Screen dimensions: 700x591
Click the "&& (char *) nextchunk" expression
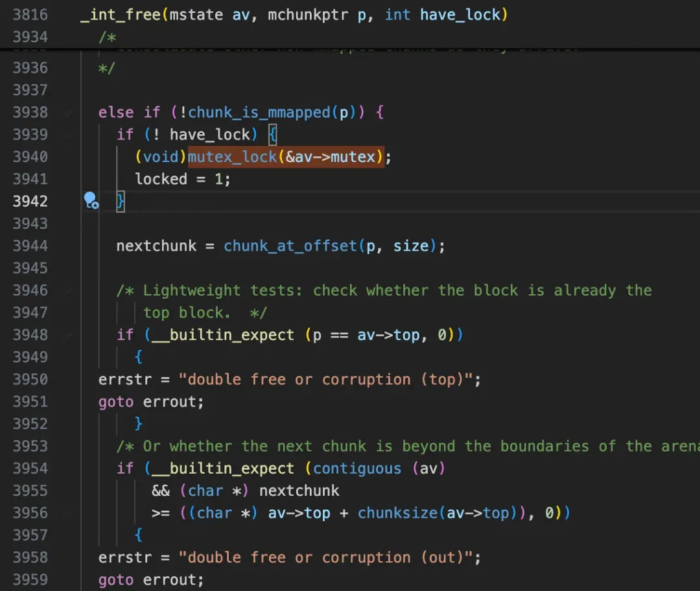pyautogui.click(x=246, y=491)
